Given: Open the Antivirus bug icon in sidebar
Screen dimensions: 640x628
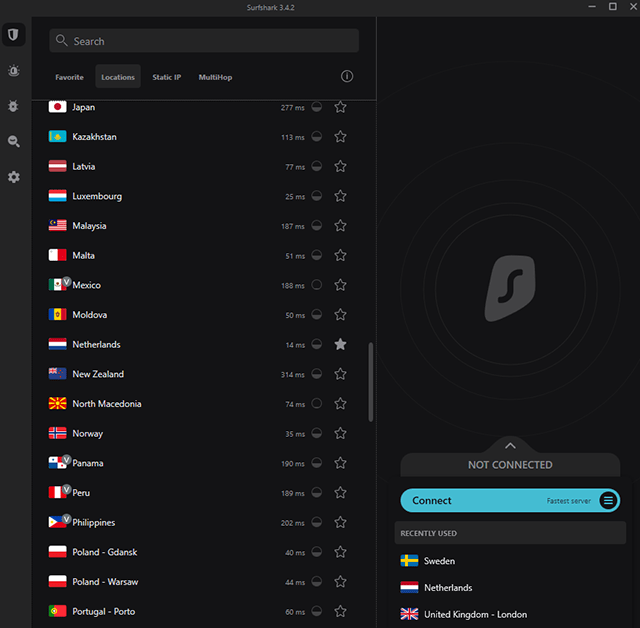Looking at the screenshot, I should coord(13,106).
